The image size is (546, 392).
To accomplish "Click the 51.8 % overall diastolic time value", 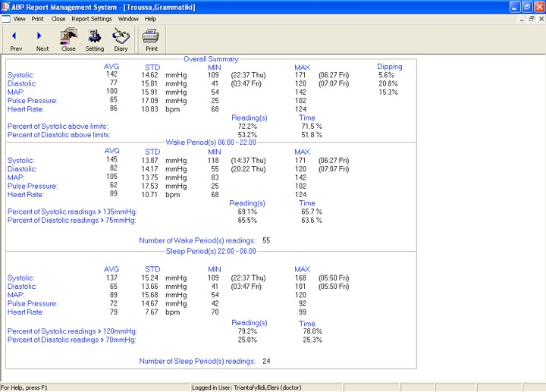I will pyautogui.click(x=312, y=135).
